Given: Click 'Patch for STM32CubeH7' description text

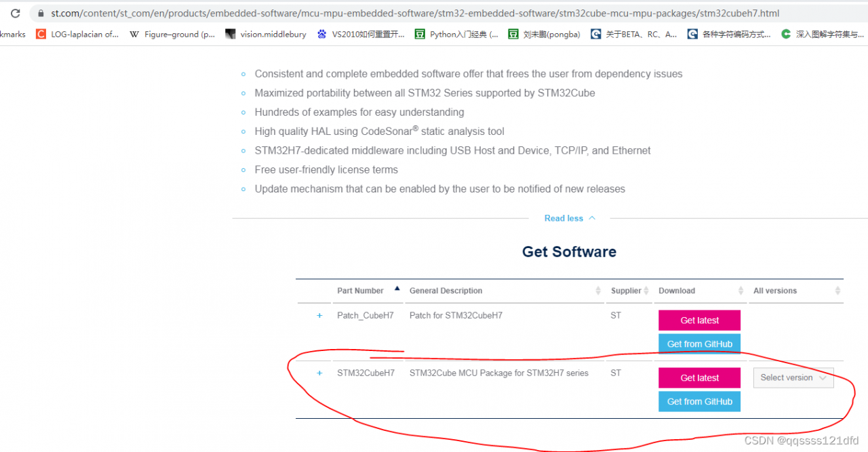Looking at the screenshot, I should point(456,316).
